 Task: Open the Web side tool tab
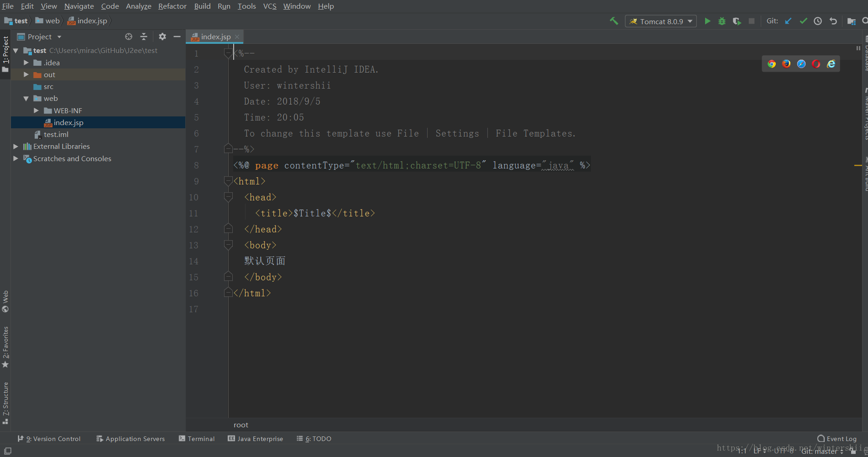coord(5,301)
